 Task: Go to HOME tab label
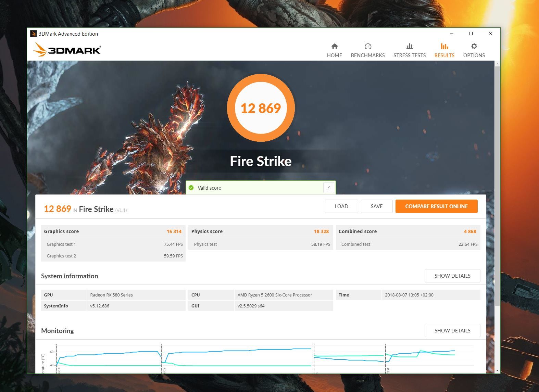(335, 55)
